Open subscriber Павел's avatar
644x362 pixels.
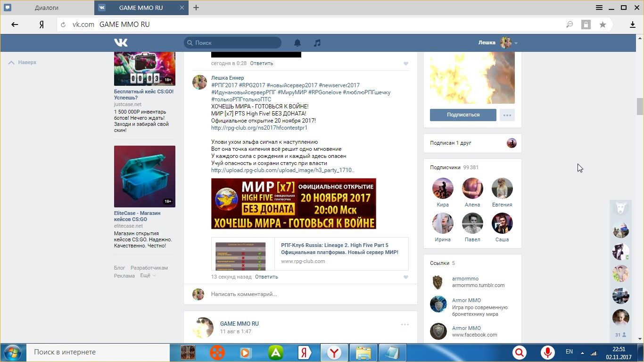click(x=472, y=223)
